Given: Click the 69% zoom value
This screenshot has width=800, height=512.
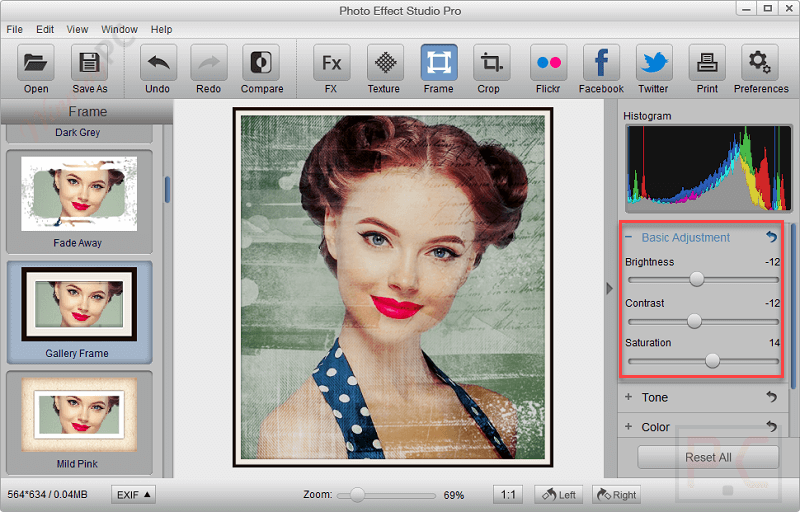Looking at the screenshot, I should click(x=454, y=495).
